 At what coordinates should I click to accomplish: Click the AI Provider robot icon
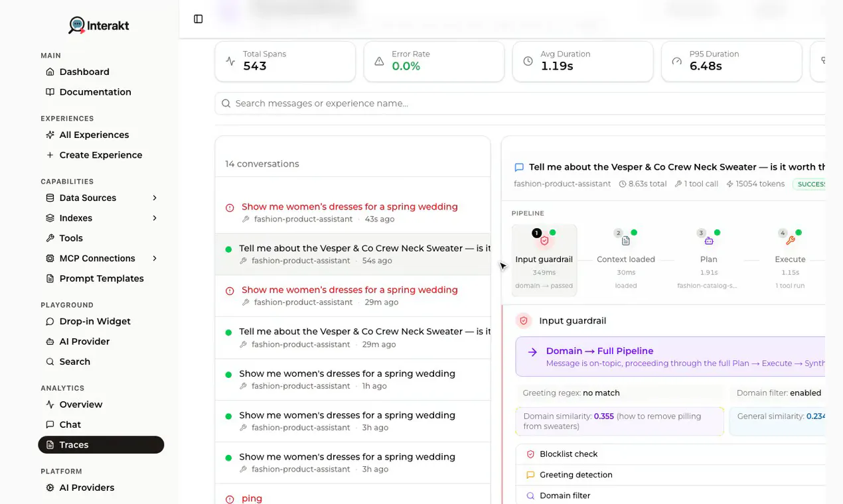coord(50,342)
